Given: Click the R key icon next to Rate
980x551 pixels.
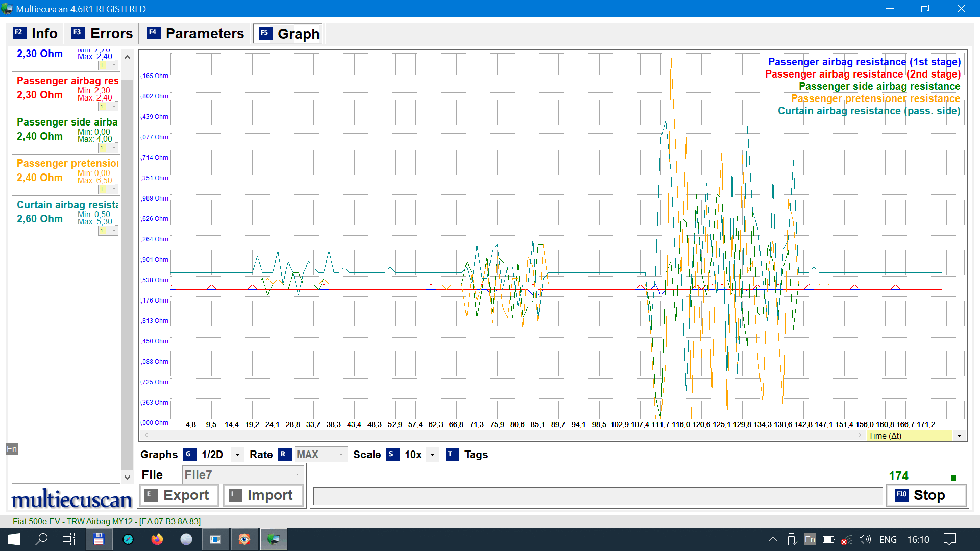Looking at the screenshot, I should tap(284, 455).
